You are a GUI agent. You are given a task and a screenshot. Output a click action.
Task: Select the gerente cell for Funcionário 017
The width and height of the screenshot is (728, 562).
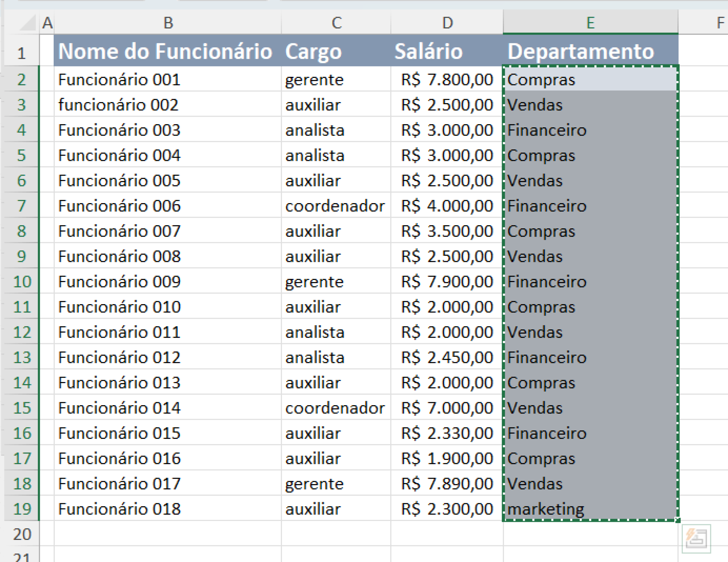point(315,483)
